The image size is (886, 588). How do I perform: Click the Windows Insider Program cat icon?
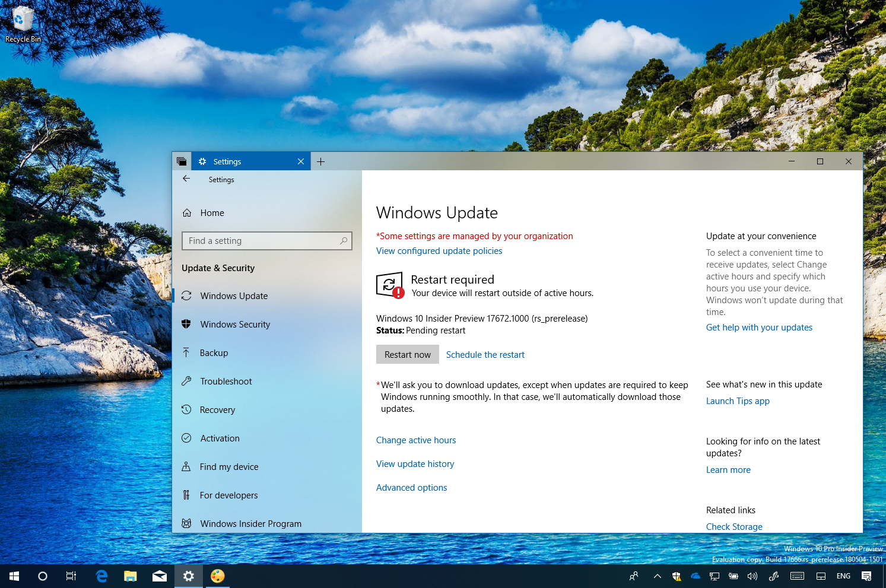pyautogui.click(x=186, y=523)
